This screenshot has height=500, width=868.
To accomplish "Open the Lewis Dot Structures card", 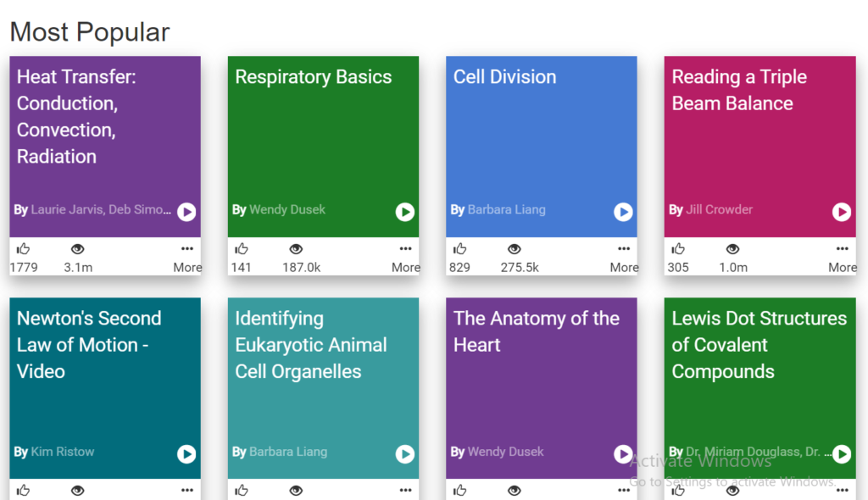I will coord(759,345).
